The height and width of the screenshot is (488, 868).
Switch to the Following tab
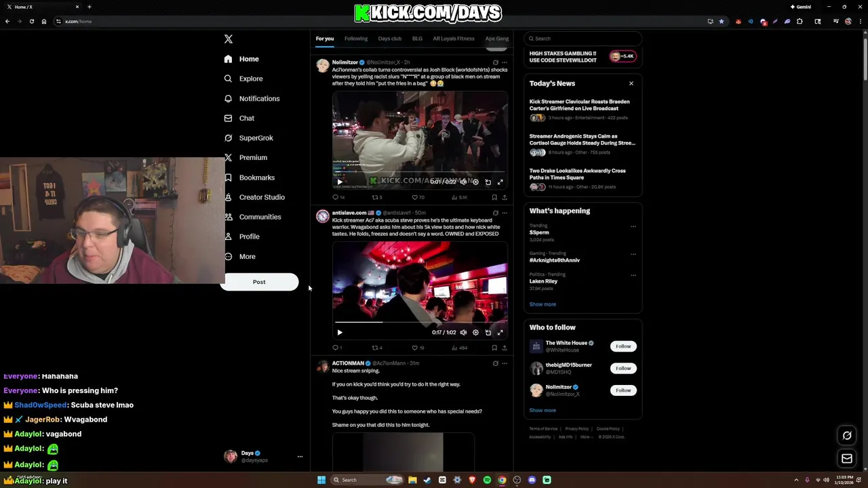[355, 39]
